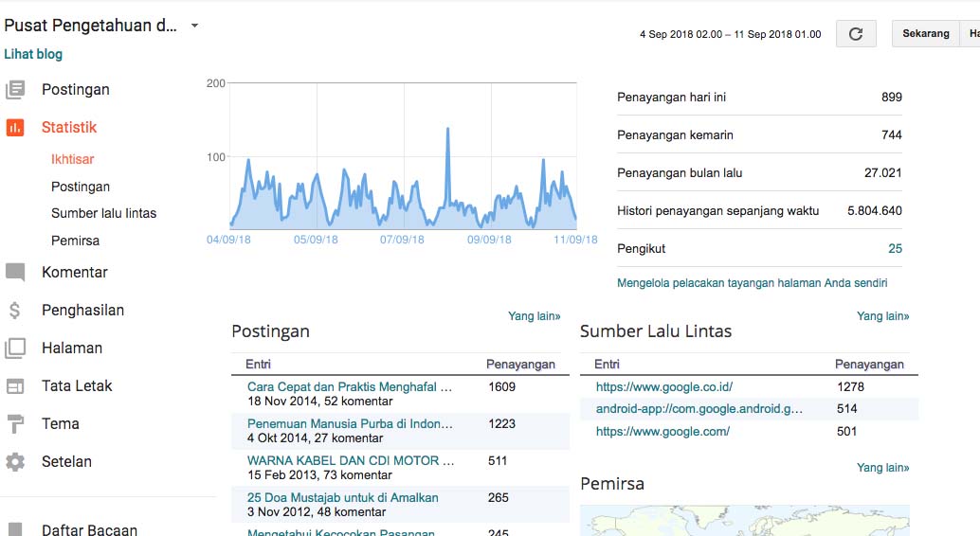Open post Penemuan Manusia Purba di Indonesia
980x536 pixels.
(350, 423)
